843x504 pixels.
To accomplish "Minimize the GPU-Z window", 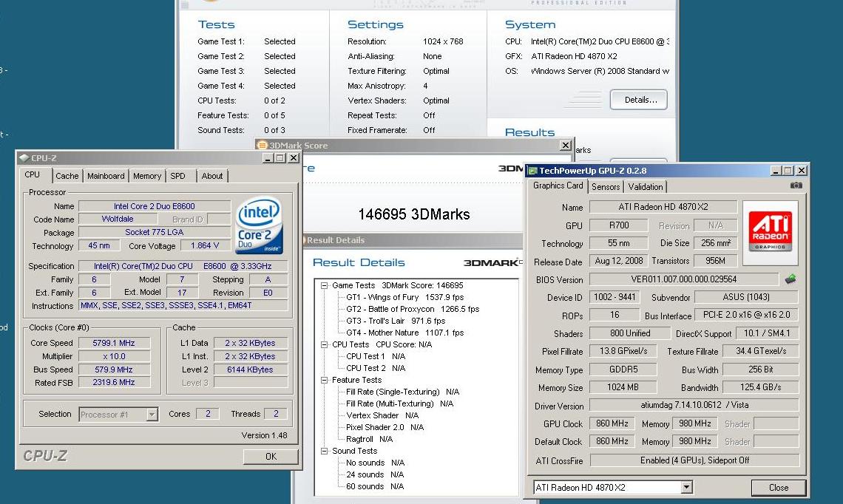I will pos(776,170).
